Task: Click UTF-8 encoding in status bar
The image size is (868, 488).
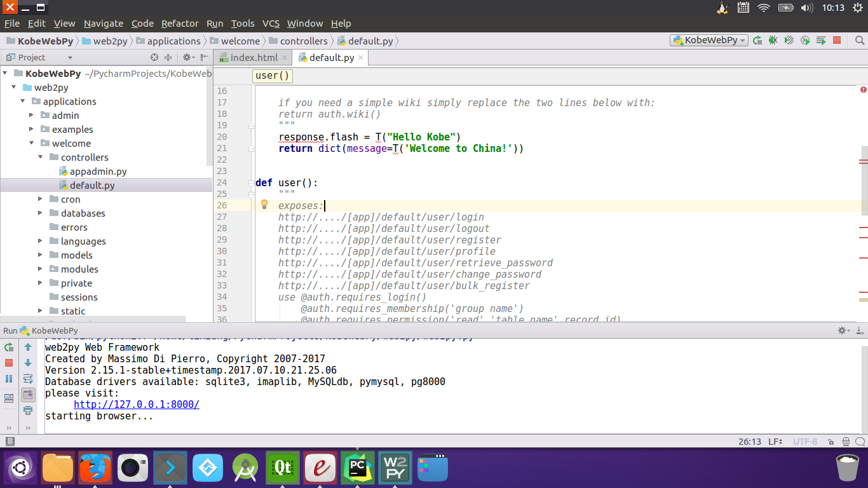Action: (x=805, y=442)
